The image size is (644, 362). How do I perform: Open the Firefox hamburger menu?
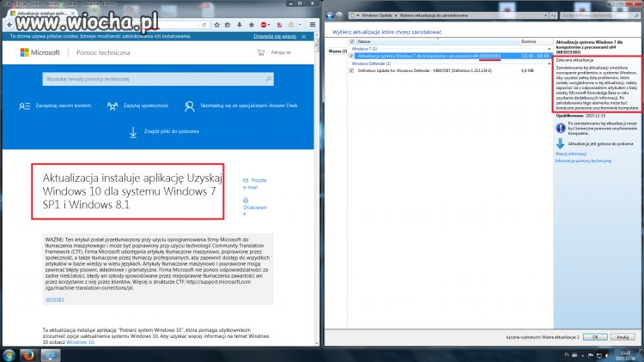[x=313, y=25]
